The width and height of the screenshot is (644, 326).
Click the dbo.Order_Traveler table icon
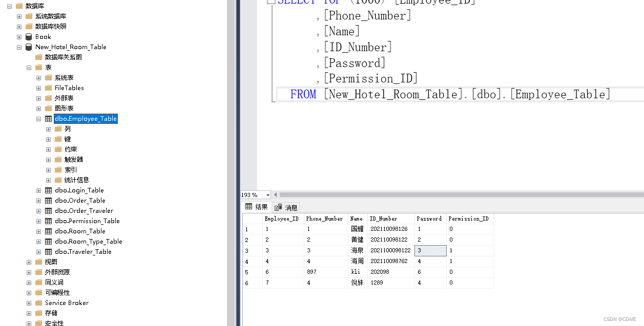click(48, 211)
